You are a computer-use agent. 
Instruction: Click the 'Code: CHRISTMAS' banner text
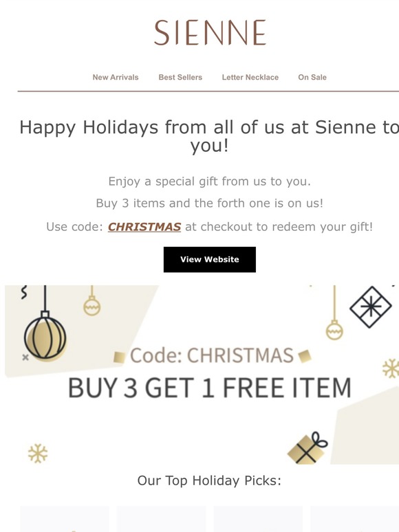coord(212,355)
